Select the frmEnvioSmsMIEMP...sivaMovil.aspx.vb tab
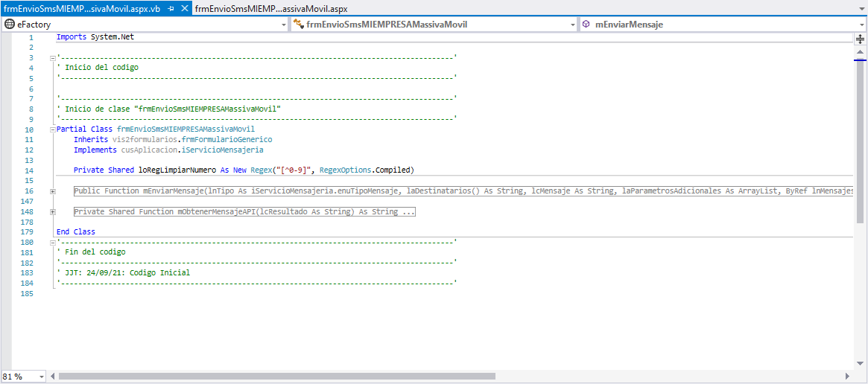This screenshot has width=868, height=384. pos(83,9)
